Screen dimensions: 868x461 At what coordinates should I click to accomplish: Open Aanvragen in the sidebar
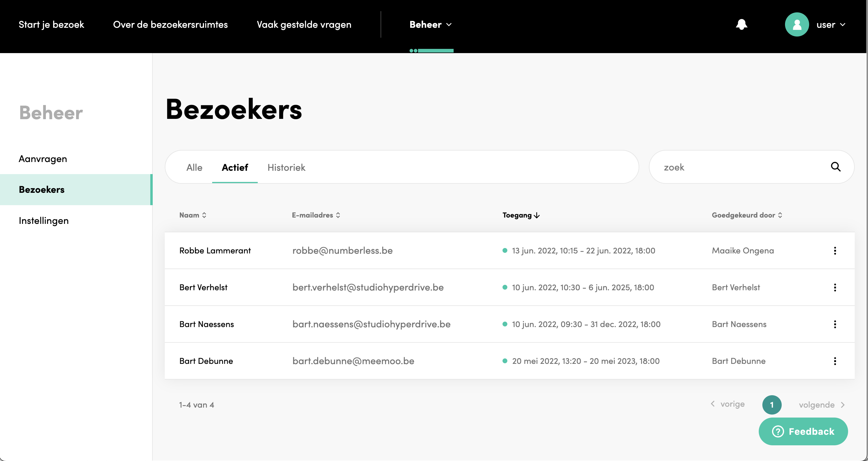43,159
